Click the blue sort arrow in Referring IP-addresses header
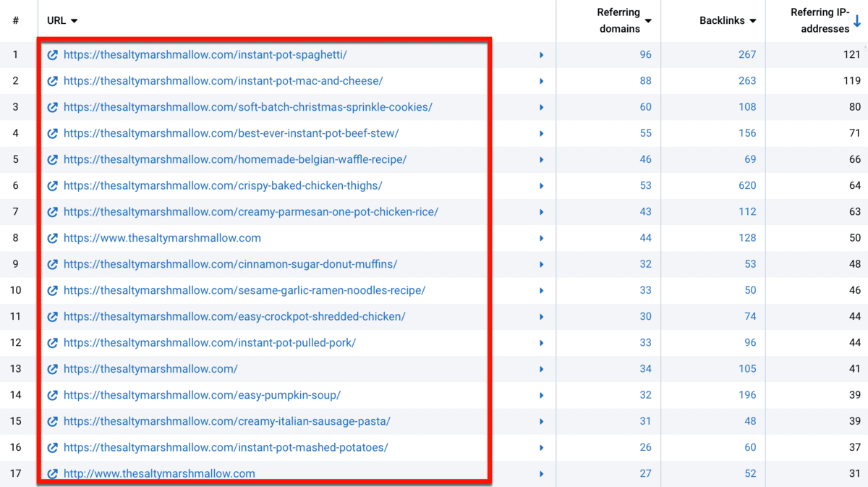Screen dimensions: 868x487 point(857,21)
